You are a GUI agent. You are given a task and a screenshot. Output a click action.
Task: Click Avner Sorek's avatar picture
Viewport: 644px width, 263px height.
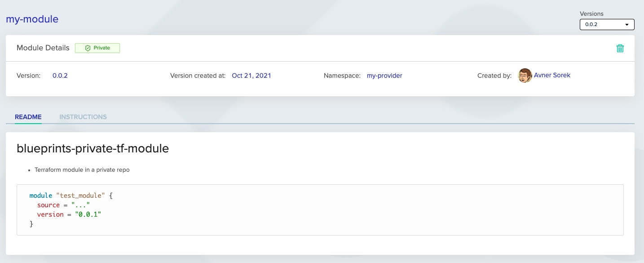tap(525, 76)
